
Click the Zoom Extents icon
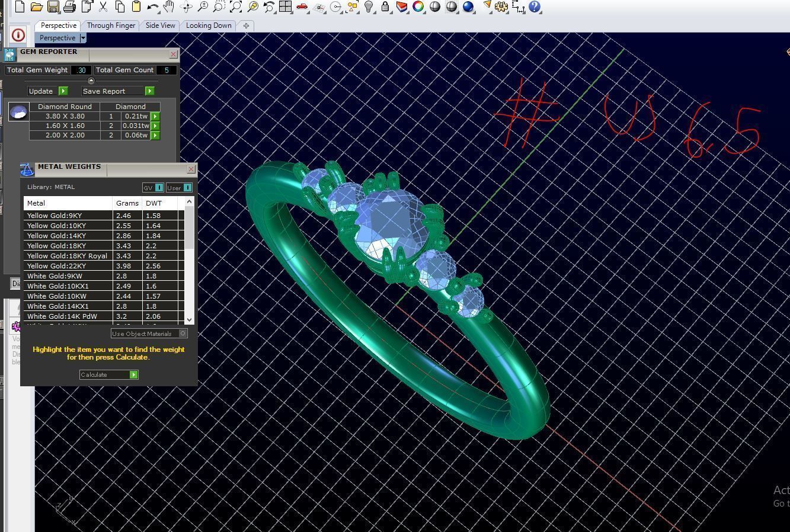click(x=236, y=7)
